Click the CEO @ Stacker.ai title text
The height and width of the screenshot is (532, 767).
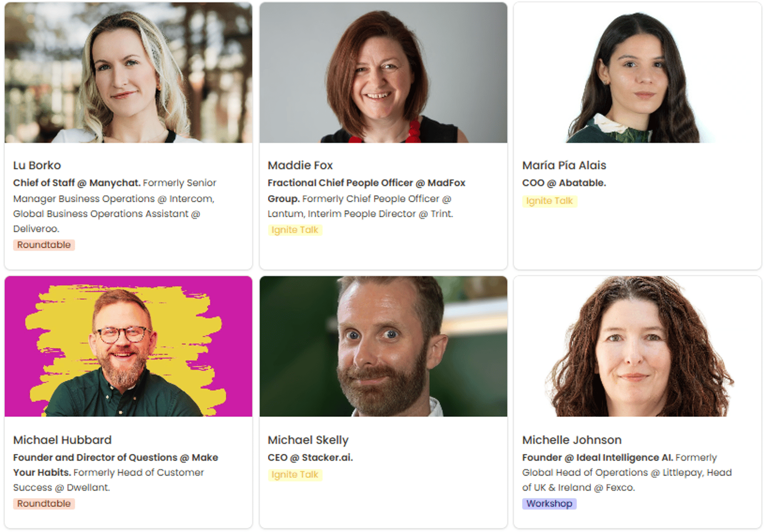[x=310, y=458]
